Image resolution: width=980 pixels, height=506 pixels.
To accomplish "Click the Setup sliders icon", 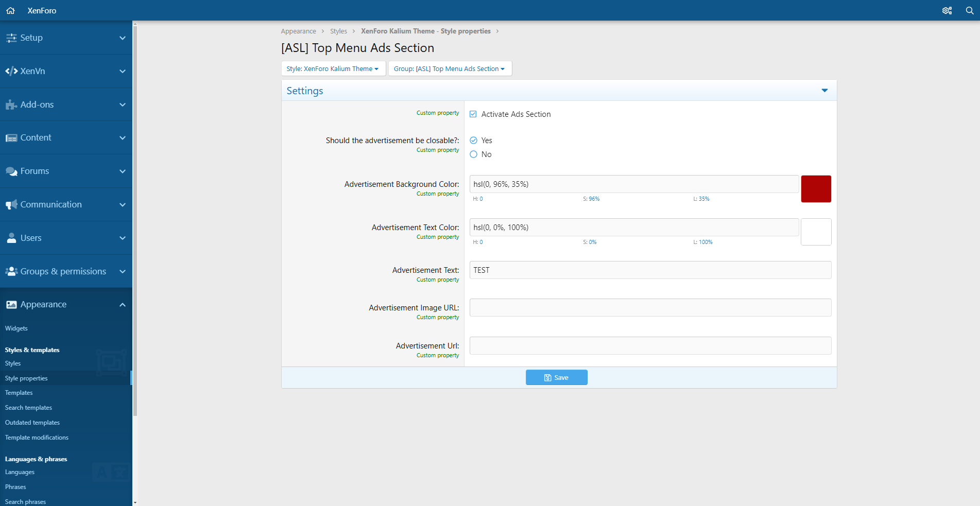I will click(x=11, y=38).
